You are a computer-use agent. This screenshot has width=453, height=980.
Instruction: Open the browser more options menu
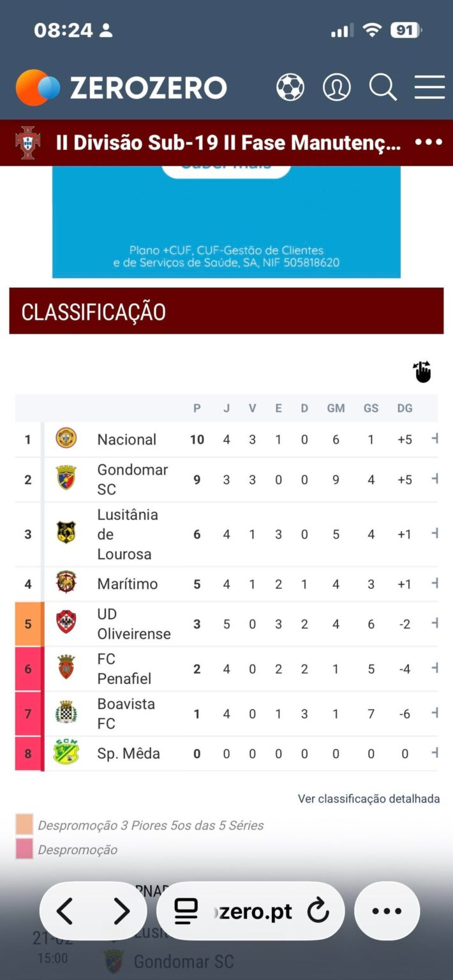(387, 911)
